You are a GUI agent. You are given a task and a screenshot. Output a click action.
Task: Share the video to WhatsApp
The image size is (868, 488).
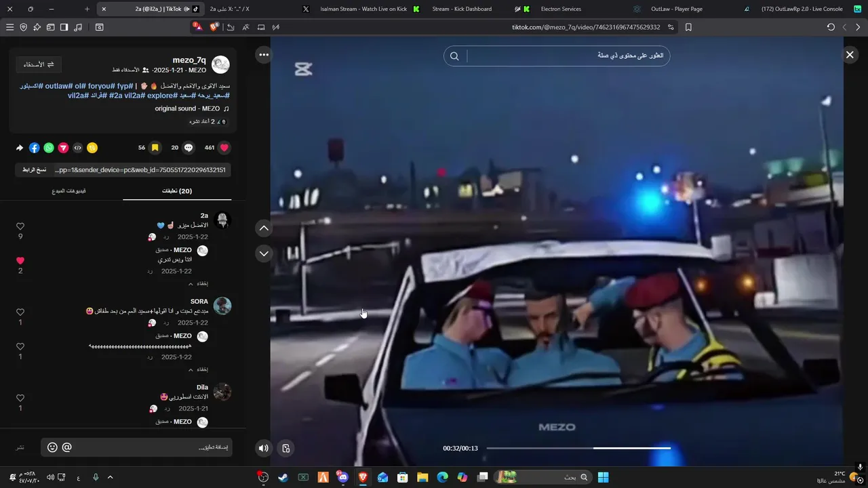(x=49, y=148)
